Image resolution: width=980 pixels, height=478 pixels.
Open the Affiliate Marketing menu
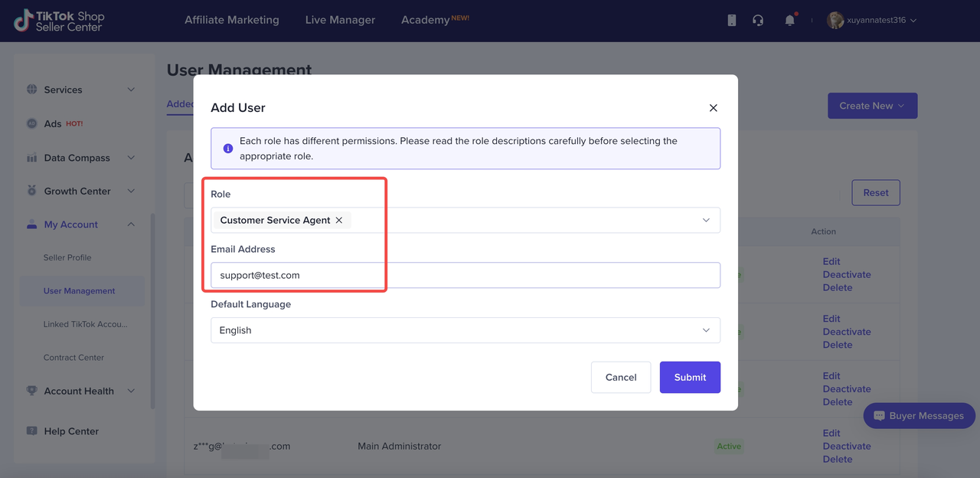[x=231, y=20]
